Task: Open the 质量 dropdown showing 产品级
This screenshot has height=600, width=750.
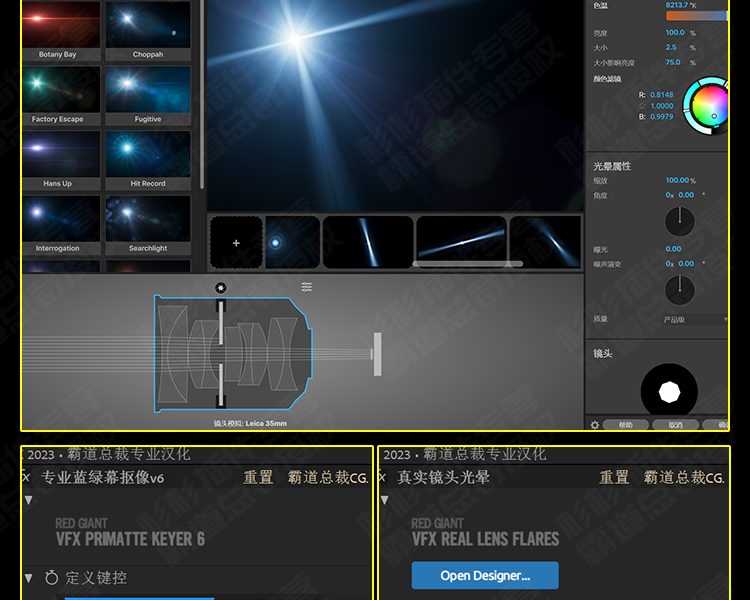Action: 695,319
